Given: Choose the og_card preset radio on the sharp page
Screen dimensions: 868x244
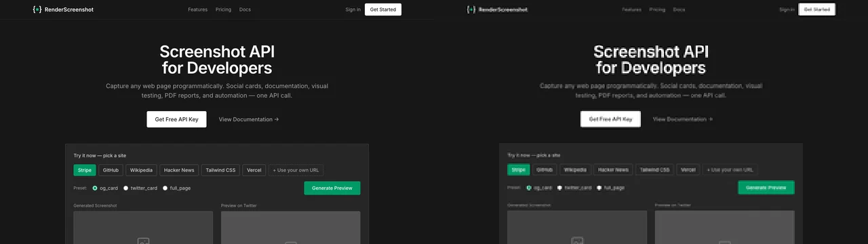Looking at the screenshot, I should 95,188.
